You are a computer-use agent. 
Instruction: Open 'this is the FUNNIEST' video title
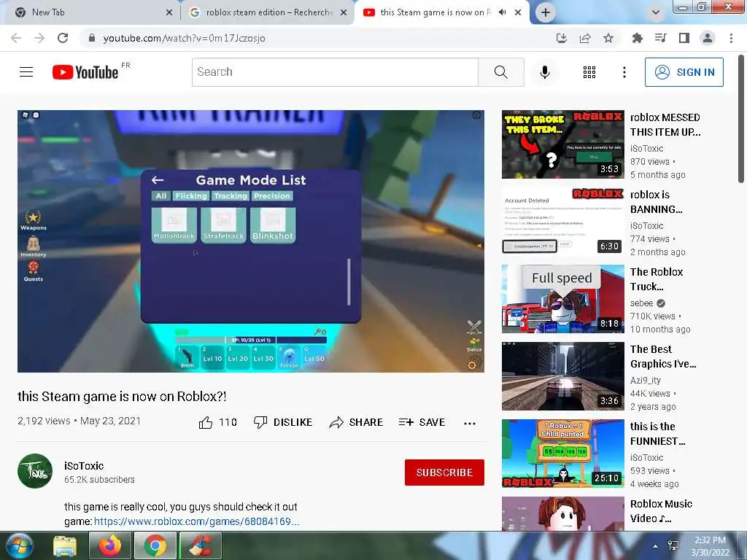pyautogui.click(x=658, y=434)
